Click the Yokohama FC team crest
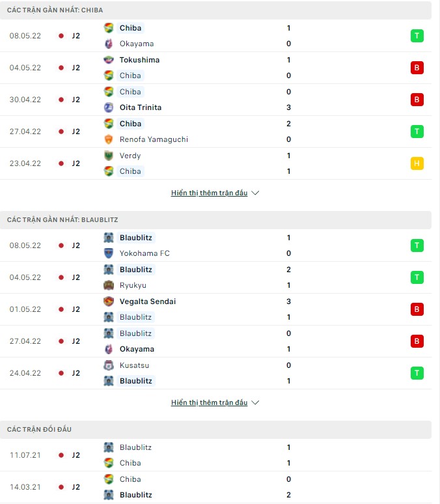Image resolution: width=440 pixels, height=504 pixels. (x=109, y=253)
